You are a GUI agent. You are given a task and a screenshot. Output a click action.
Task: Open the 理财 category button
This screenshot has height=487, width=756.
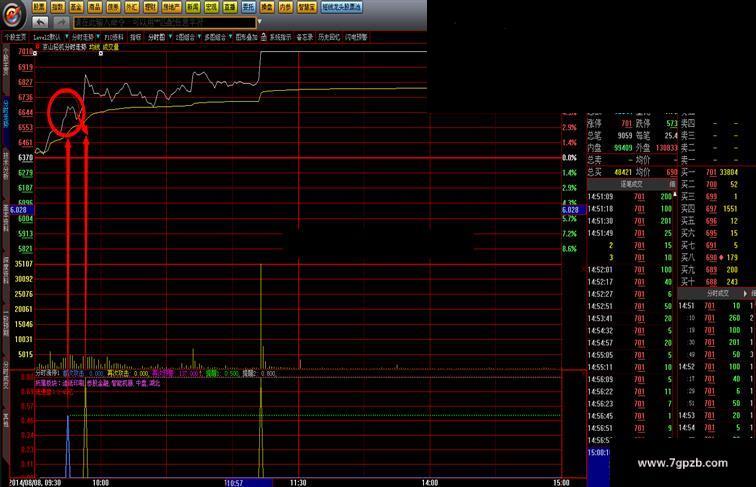pyautogui.click(x=150, y=7)
